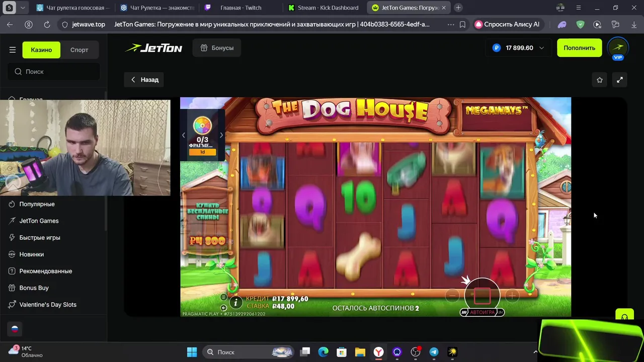Click Спросить Алису AI button
This screenshot has height=362, width=644.
(508, 24)
